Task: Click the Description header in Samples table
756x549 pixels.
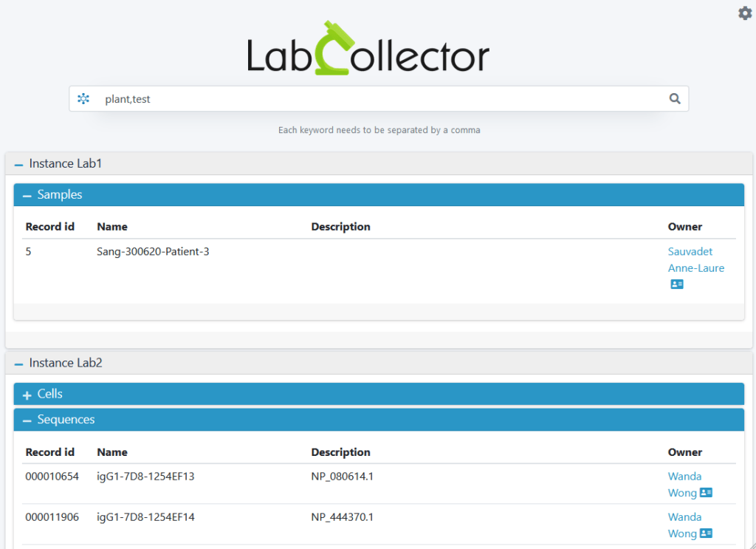Action: pos(341,227)
